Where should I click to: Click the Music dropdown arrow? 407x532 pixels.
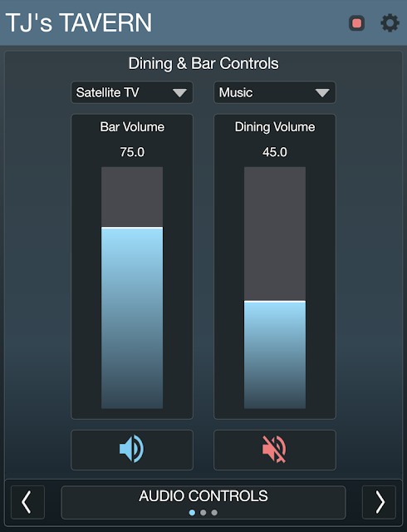point(322,92)
